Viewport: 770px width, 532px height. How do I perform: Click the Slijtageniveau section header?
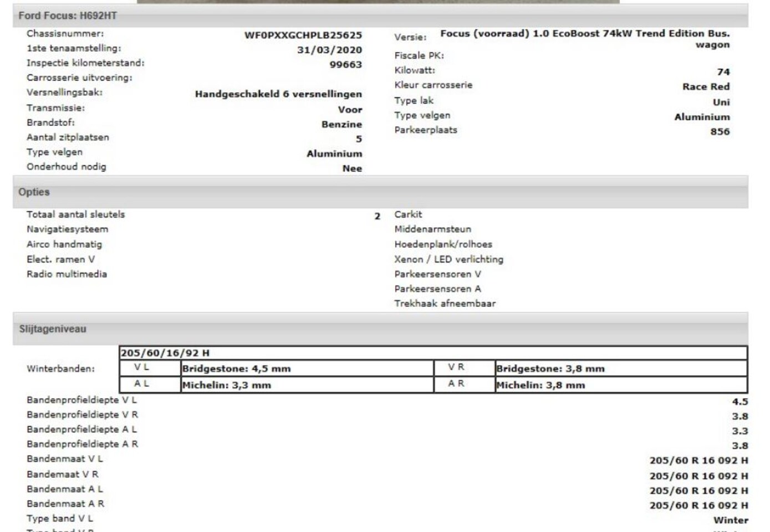tap(53, 329)
